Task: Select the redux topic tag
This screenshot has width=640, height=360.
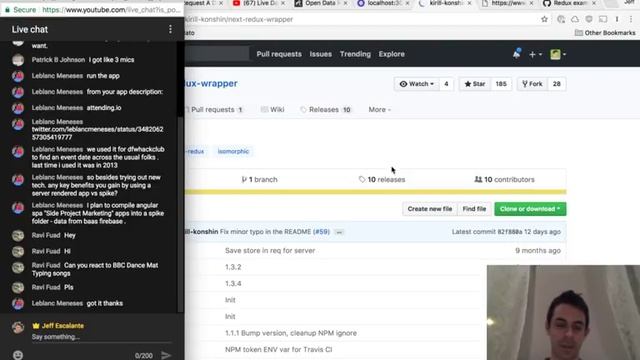Action: click(196, 151)
